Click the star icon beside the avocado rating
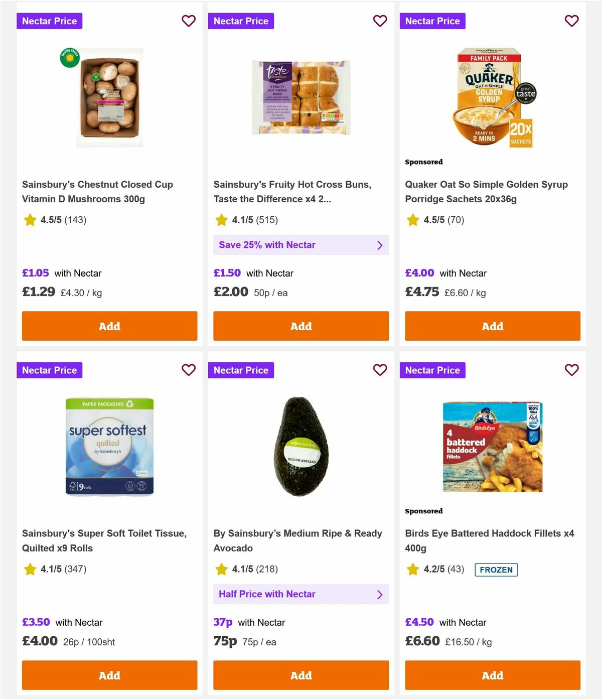Viewport: 602px width, 700px height. 221,569
